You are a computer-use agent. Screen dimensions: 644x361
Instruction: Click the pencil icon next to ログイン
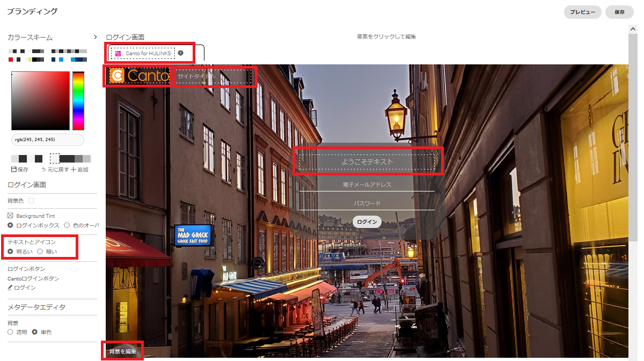pos(10,288)
